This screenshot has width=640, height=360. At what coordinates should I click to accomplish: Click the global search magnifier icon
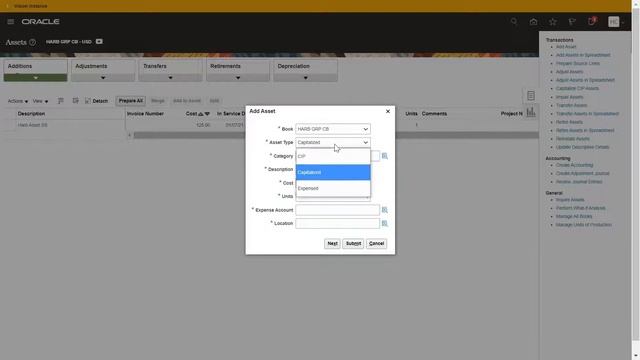tap(514, 22)
